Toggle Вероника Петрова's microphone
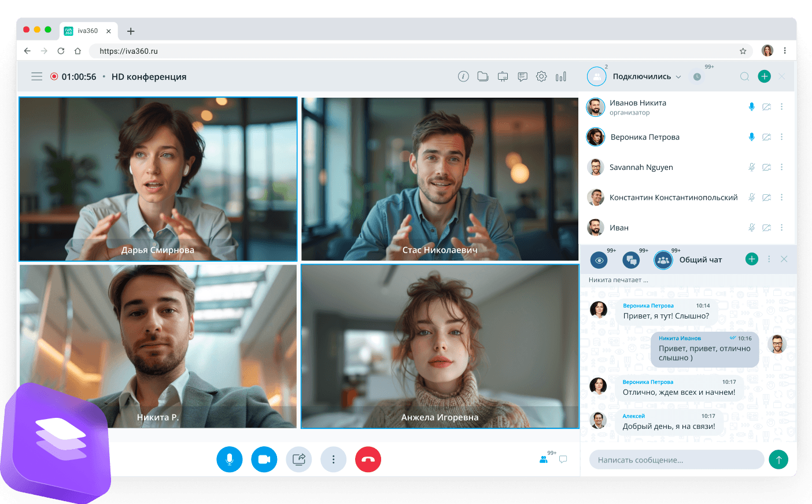The height and width of the screenshot is (504, 812). [x=751, y=137]
